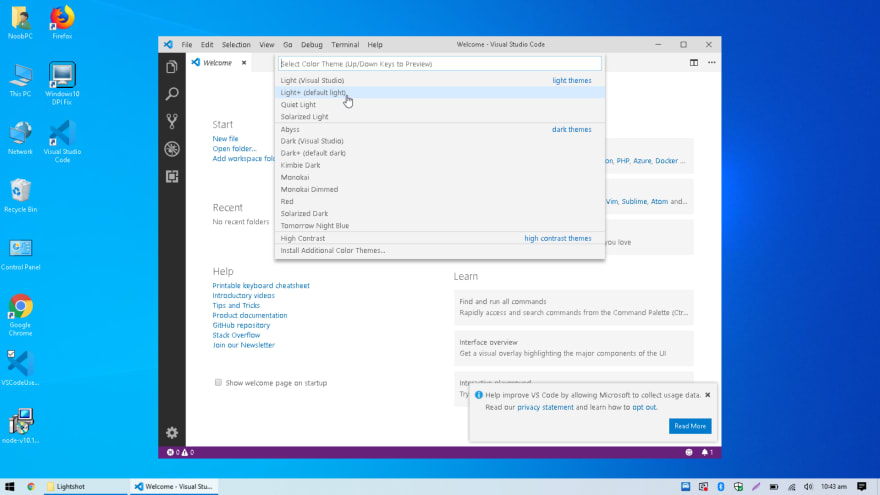Click the errors and warnings status indicator

180,452
